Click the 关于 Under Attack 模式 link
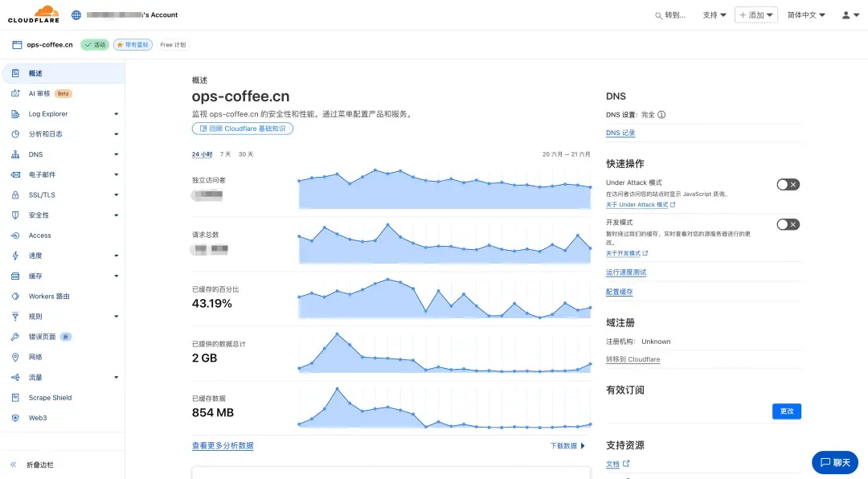 (641, 205)
